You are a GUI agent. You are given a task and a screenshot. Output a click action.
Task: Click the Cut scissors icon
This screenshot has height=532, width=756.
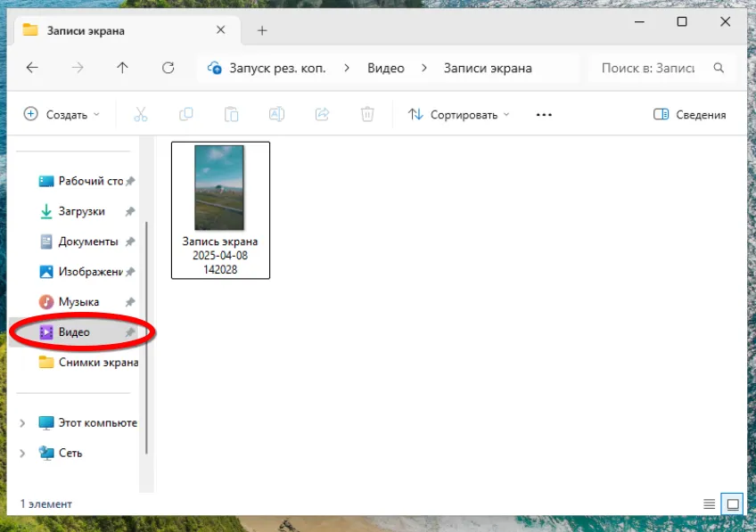pos(140,114)
